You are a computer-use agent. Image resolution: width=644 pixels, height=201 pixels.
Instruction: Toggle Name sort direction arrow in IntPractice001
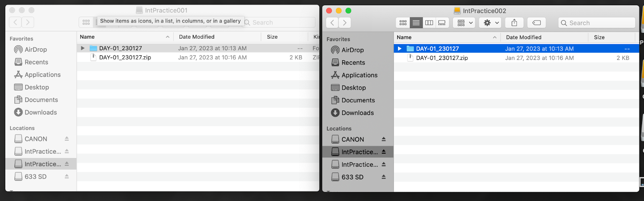click(x=167, y=37)
